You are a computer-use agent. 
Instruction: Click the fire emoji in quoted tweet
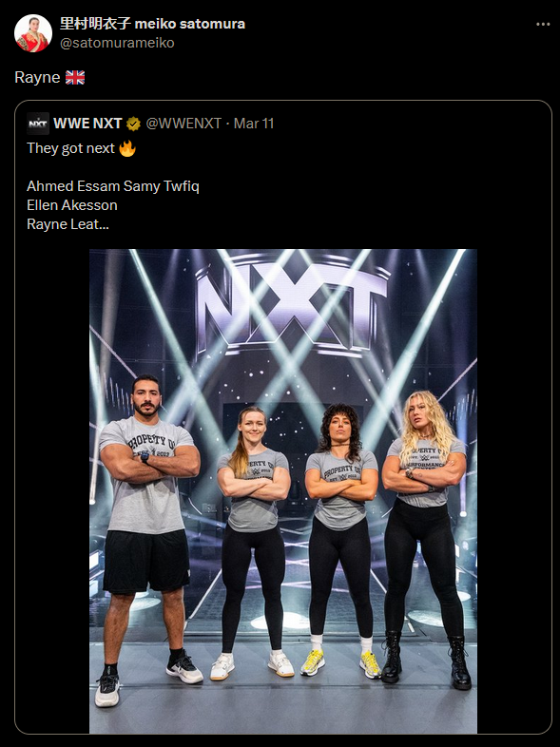pyautogui.click(x=127, y=148)
